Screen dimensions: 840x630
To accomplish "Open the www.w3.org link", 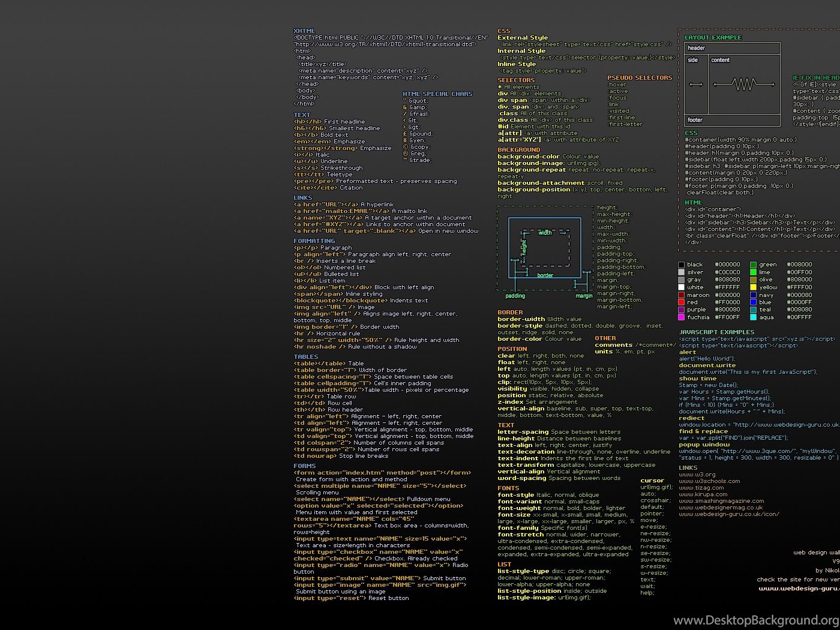I will [697, 475].
